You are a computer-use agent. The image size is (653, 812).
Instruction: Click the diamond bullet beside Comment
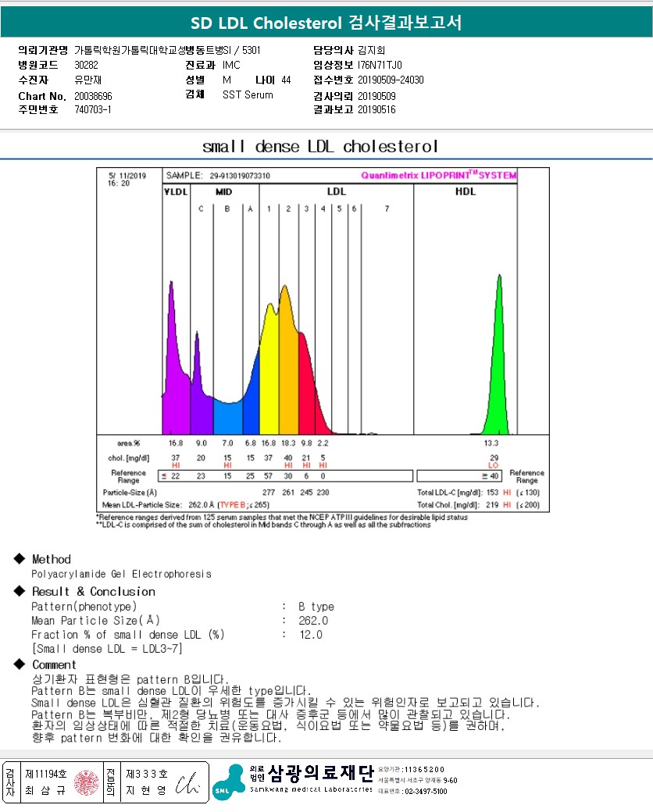(20, 664)
